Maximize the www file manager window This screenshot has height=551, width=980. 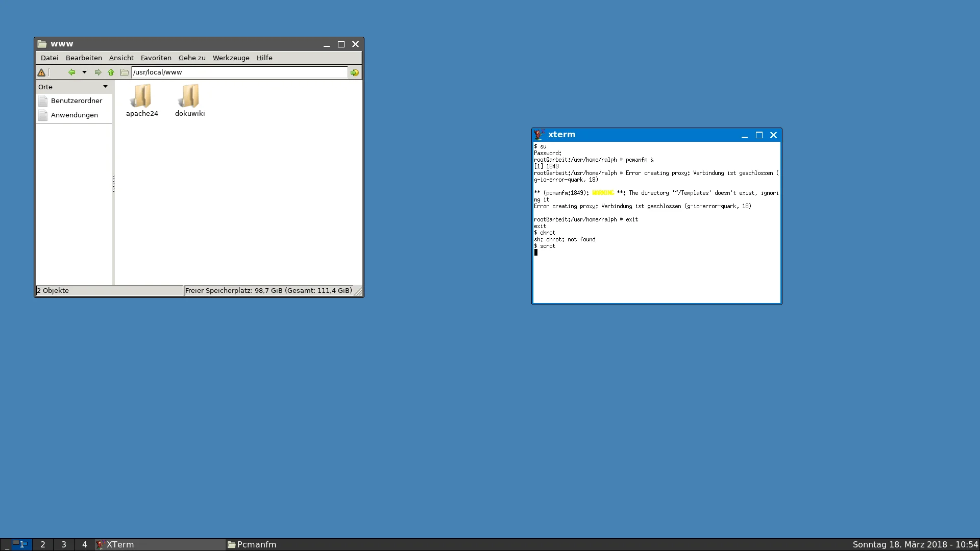[341, 44]
